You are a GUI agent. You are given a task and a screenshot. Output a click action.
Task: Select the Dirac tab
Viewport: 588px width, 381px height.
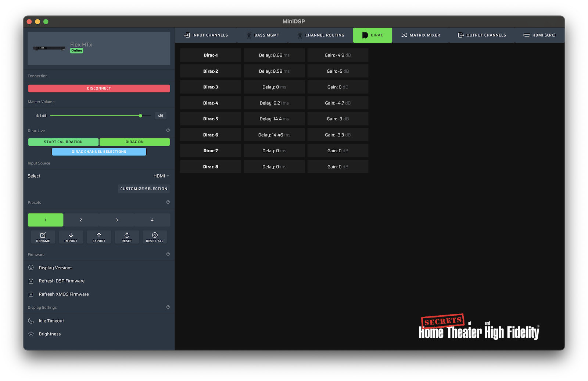pyautogui.click(x=373, y=35)
